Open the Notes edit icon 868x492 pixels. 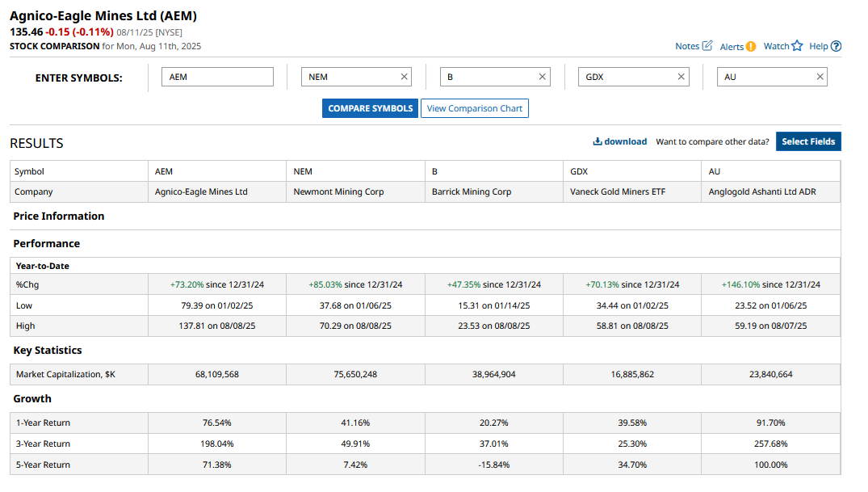[x=707, y=46]
